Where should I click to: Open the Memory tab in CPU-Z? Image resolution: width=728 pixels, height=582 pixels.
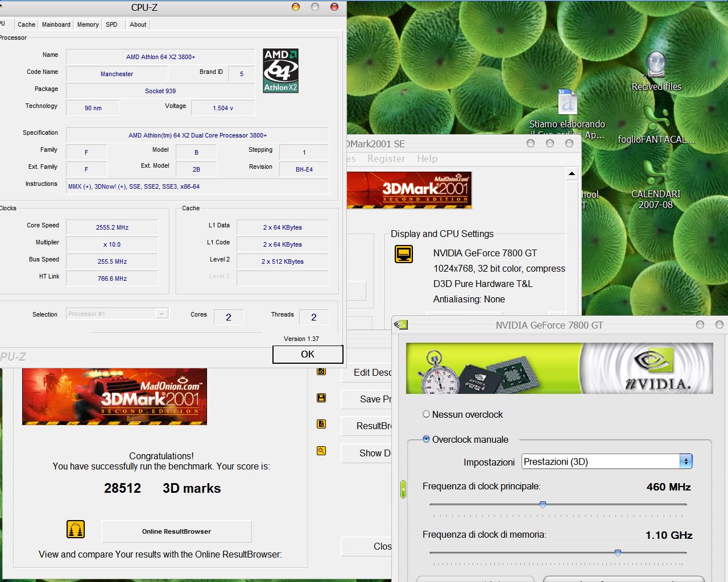pos(88,24)
